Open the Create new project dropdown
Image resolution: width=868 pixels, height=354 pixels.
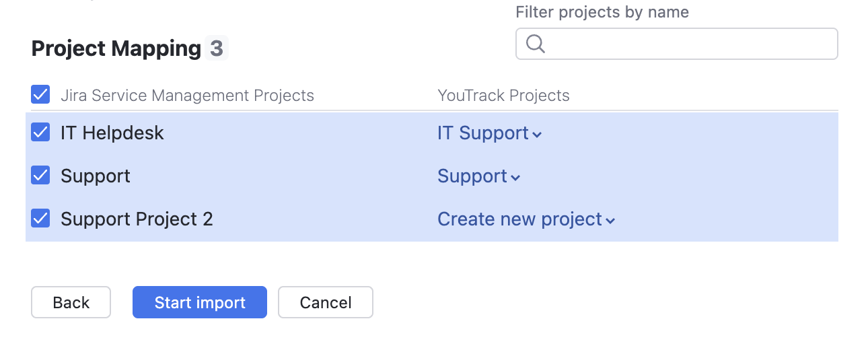pyautogui.click(x=526, y=219)
